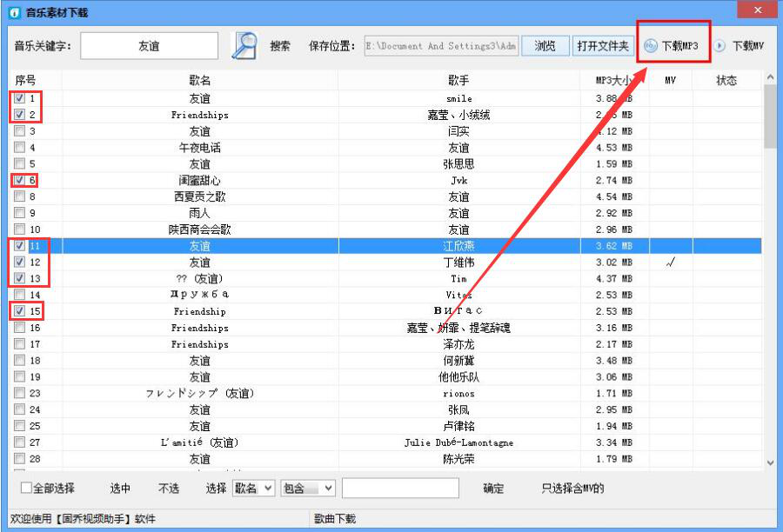Check the checkbox for row 28
The height and width of the screenshot is (532, 783).
19,457
